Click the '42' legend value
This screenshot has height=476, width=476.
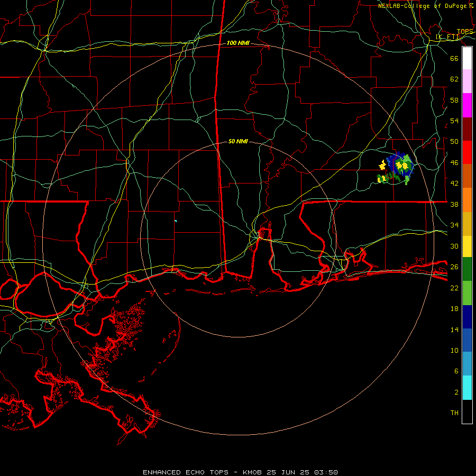click(454, 183)
